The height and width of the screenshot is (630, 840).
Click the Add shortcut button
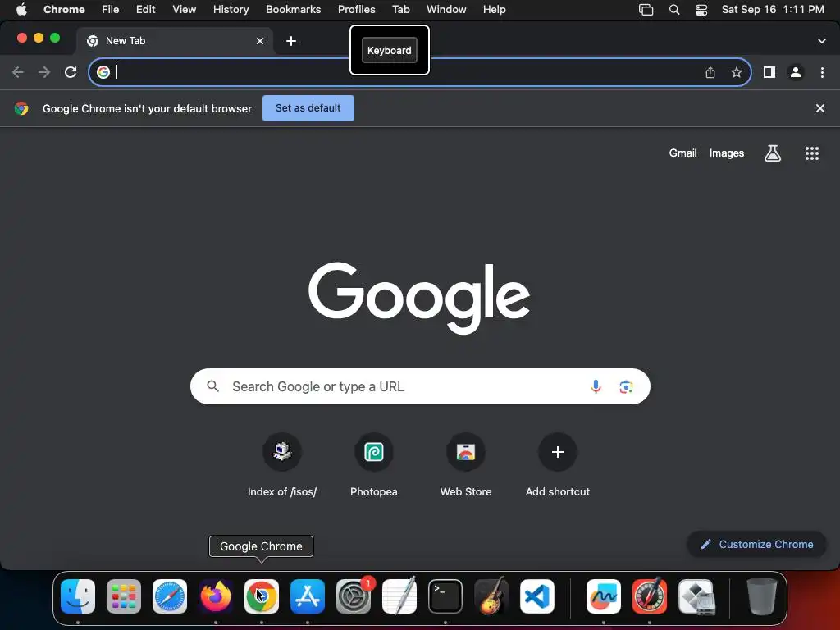point(558,465)
